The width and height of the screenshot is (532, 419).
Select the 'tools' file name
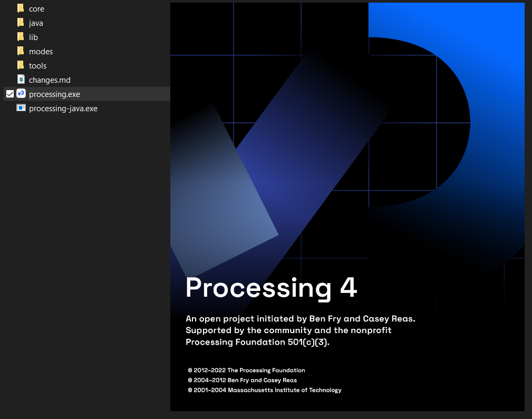37,66
